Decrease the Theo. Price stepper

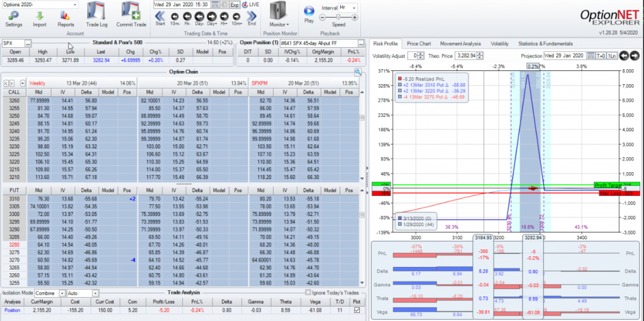pyautogui.click(x=481, y=57)
